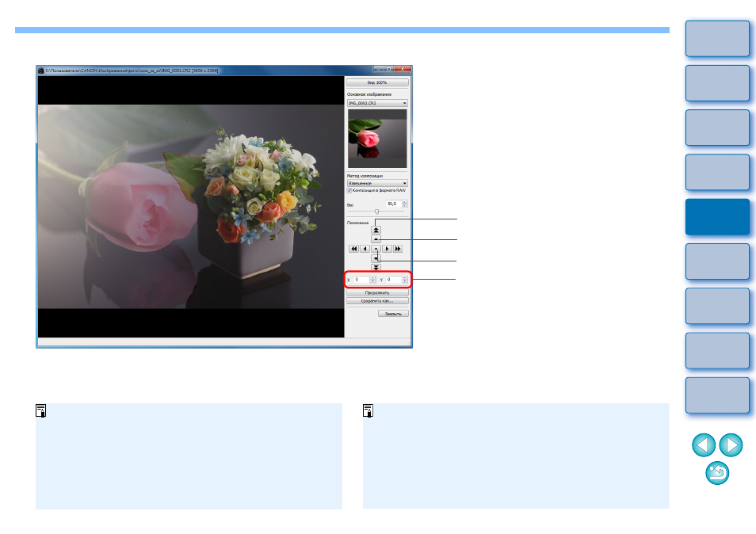756x534 pixels.
Task: Toggle the RAW composite checkbox
Action: (x=349, y=191)
